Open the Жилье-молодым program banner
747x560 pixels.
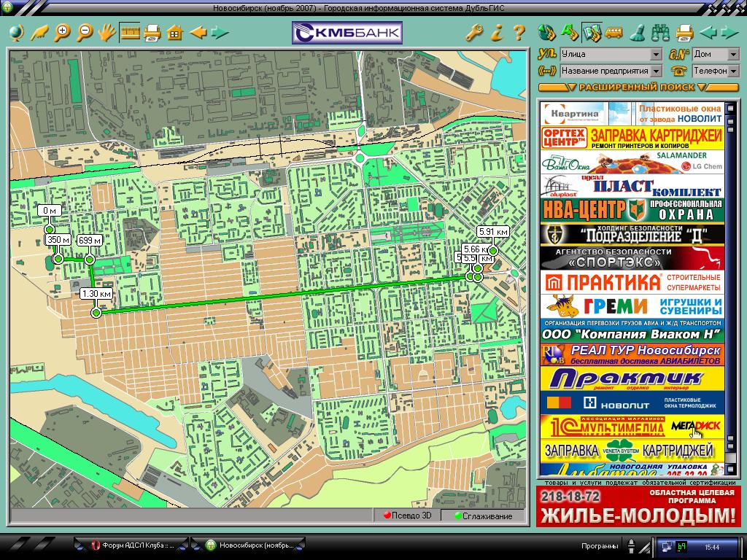638,506
